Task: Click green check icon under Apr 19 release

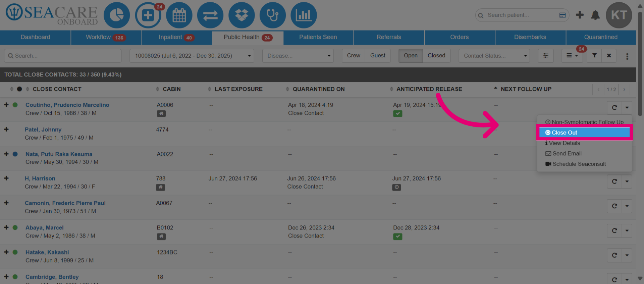Action: point(398,114)
